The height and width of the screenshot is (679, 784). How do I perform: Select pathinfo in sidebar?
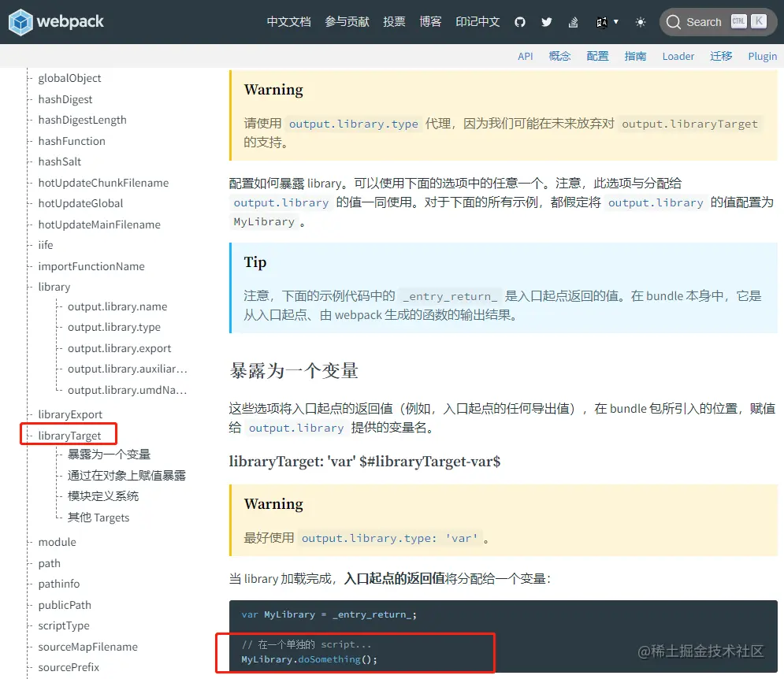58,584
